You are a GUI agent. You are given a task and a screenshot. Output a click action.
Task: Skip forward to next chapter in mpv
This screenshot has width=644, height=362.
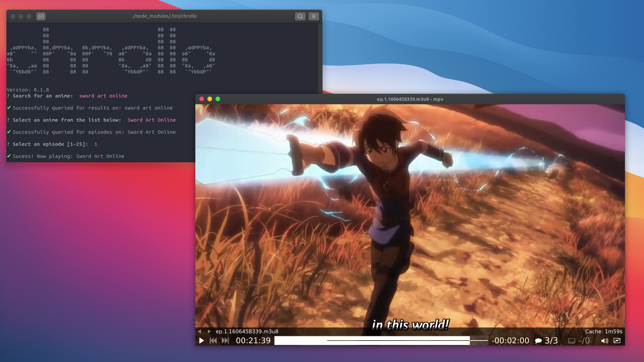[x=225, y=341]
